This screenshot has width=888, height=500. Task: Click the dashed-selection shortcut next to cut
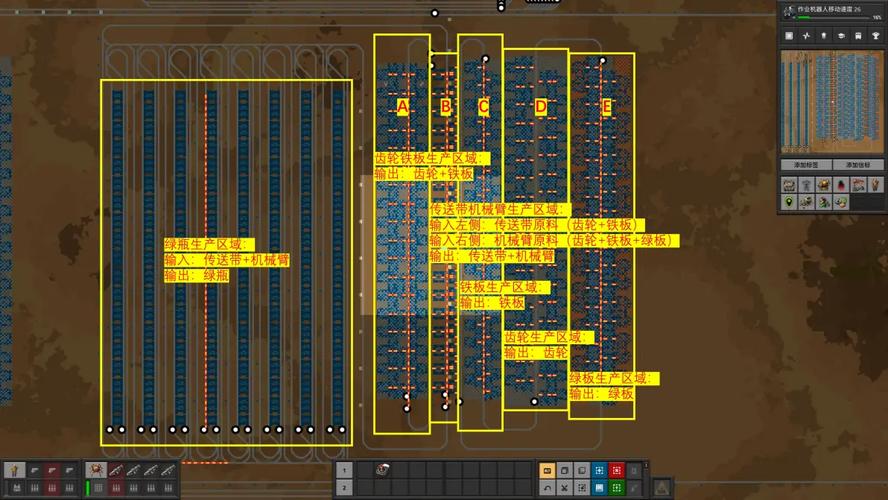(x=582, y=488)
